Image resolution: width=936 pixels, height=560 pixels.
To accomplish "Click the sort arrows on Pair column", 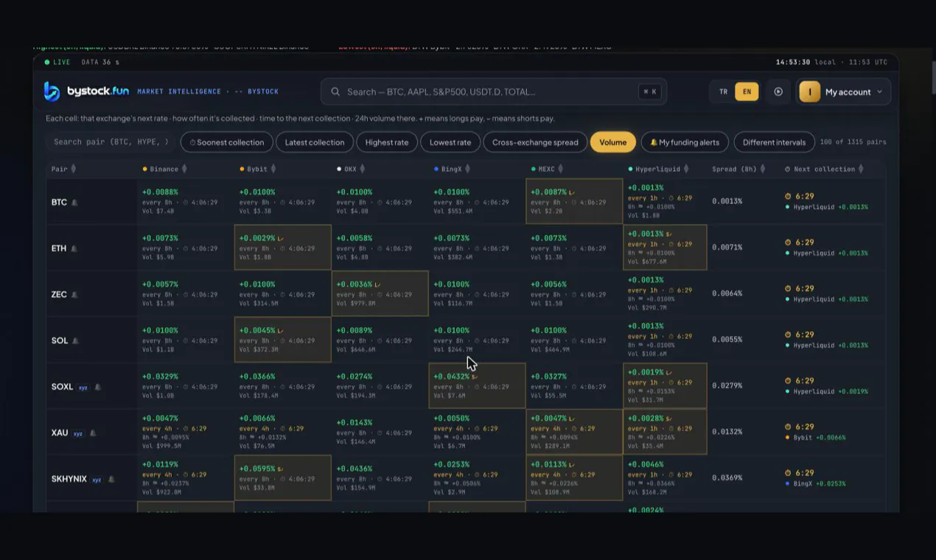I will pyautogui.click(x=73, y=169).
